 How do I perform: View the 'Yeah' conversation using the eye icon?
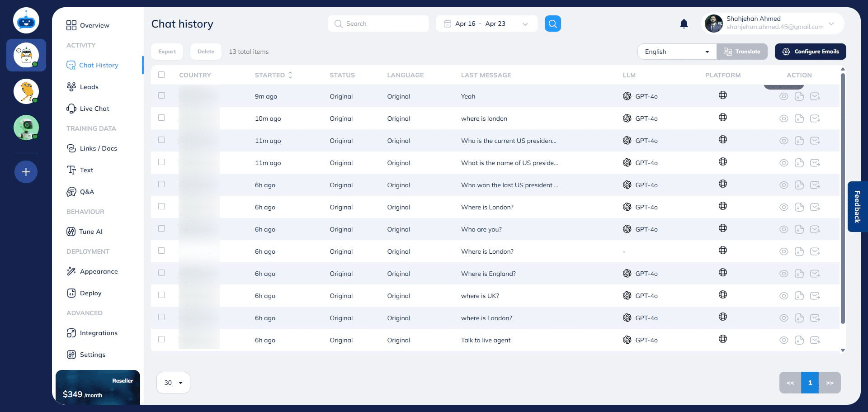coord(783,96)
